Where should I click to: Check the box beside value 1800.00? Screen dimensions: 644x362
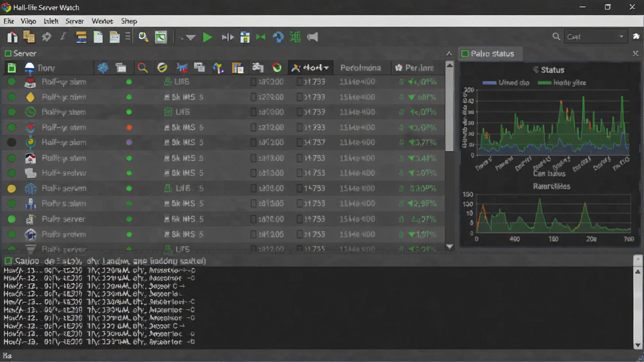tap(253, 219)
